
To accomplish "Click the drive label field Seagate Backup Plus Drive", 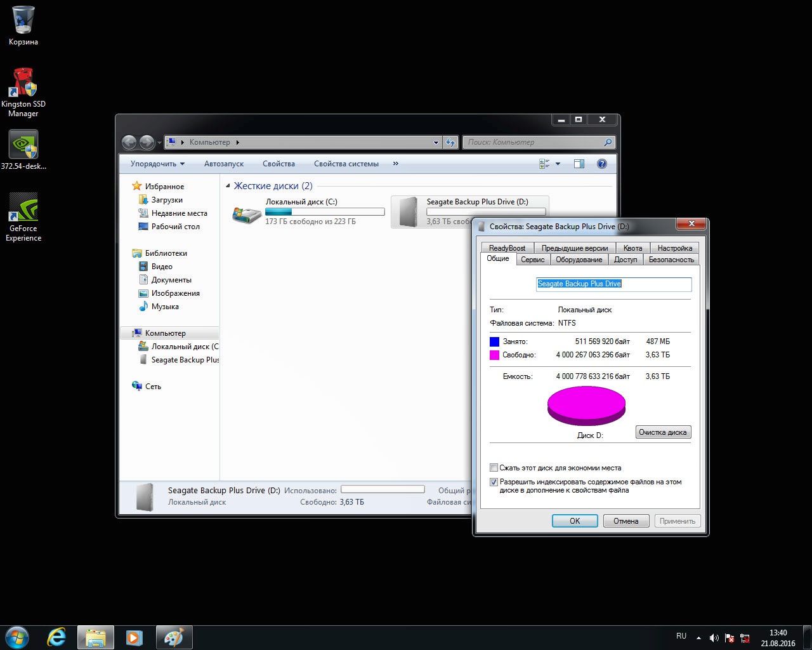I will pos(613,284).
